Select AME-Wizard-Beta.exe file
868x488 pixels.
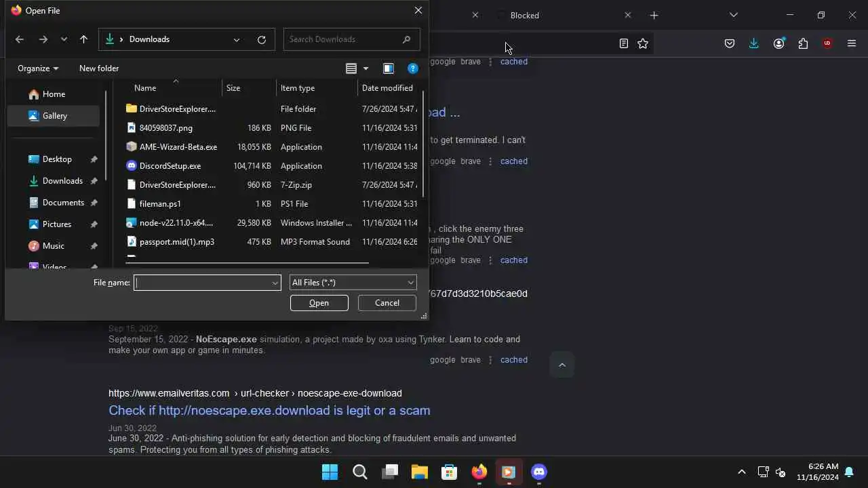click(271, 146)
